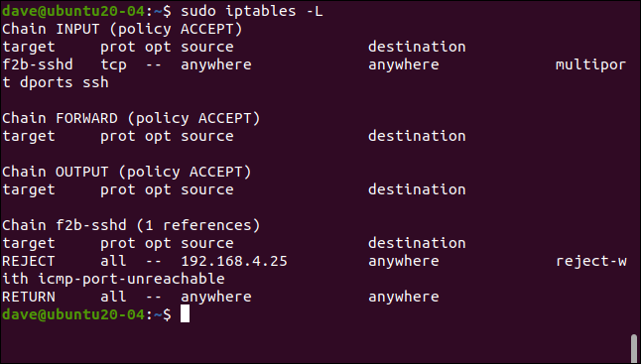Click the dports ssh text
Image resolution: width=641 pixels, height=364 pixels.
[64, 82]
